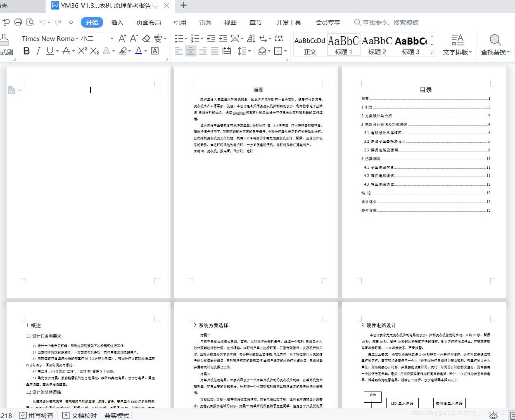Screen dimensions: 515x420
Task: Click the Clear Formatting eraser icon
Action: pos(146,38)
